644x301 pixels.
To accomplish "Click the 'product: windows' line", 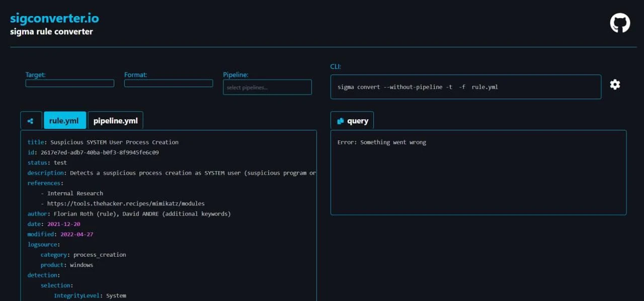I will tap(67, 265).
